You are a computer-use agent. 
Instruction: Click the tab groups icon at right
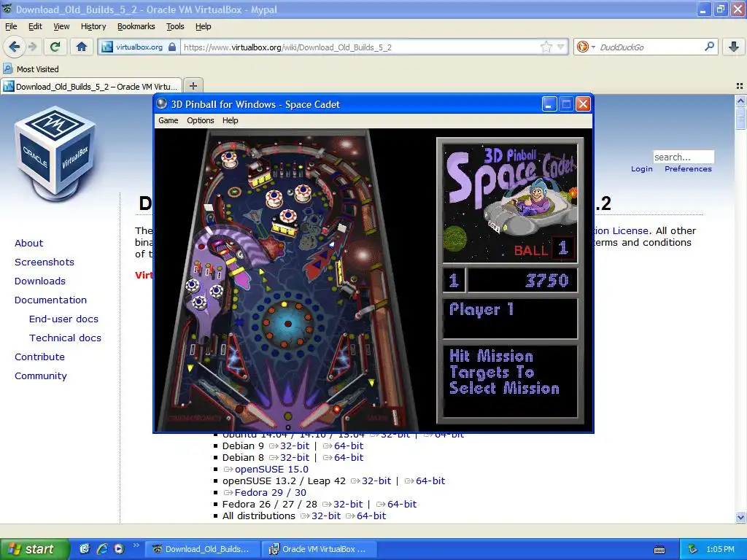(740, 86)
